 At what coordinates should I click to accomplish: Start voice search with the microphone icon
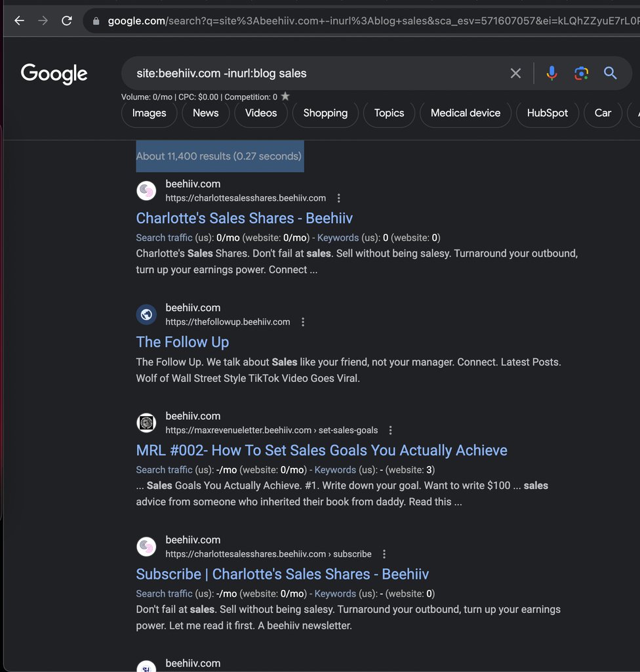pyautogui.click(x=551, y=73)
